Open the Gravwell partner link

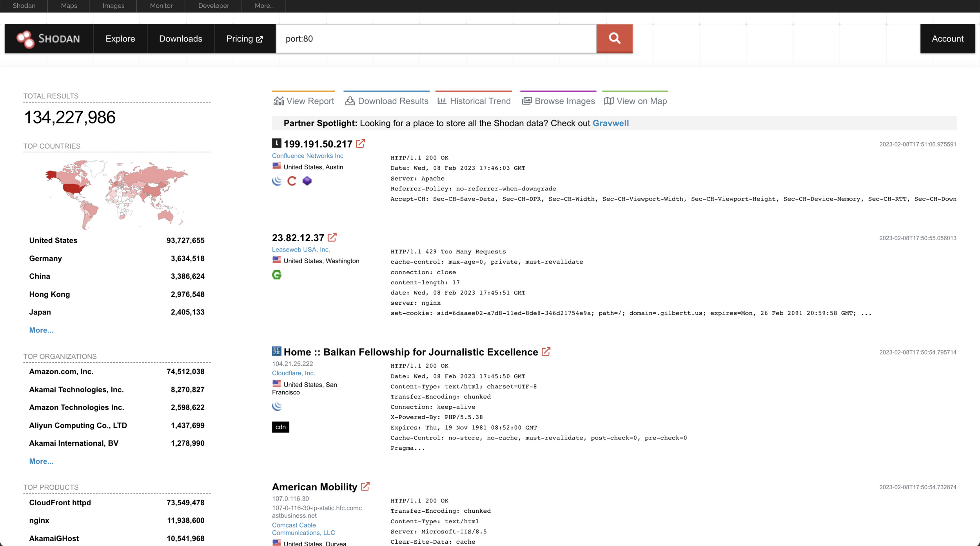pos(610,123)
